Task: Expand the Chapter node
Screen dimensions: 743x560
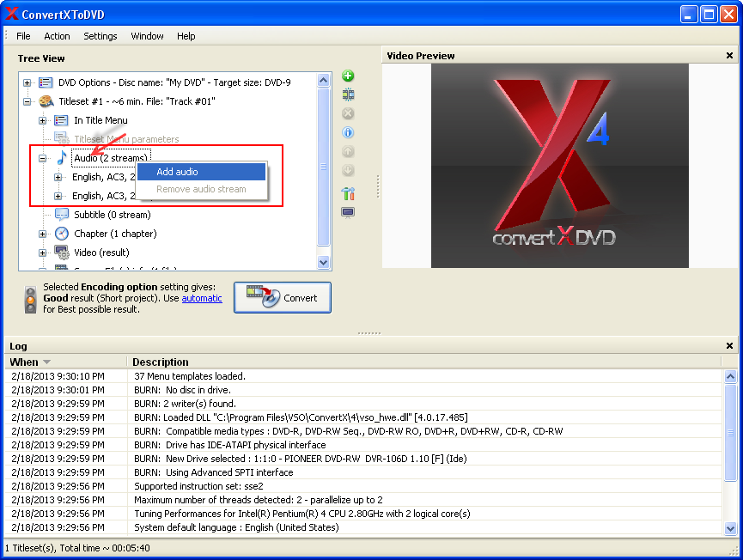Action: pyautogui.click(x=42, y=234)
